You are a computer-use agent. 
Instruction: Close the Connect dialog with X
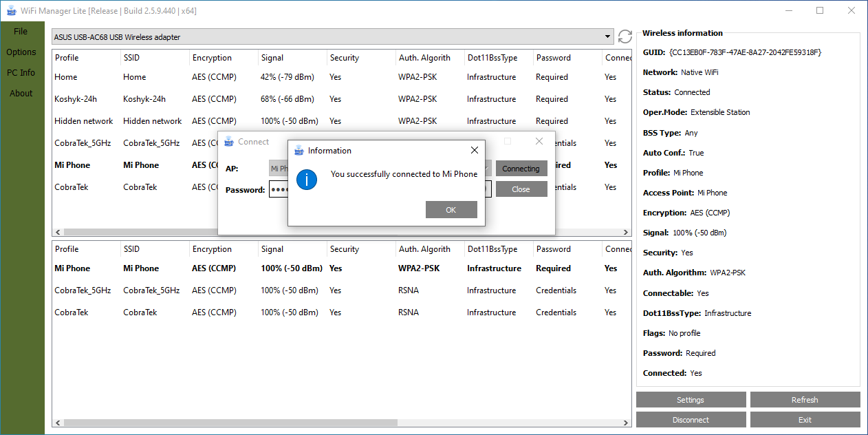539,141
